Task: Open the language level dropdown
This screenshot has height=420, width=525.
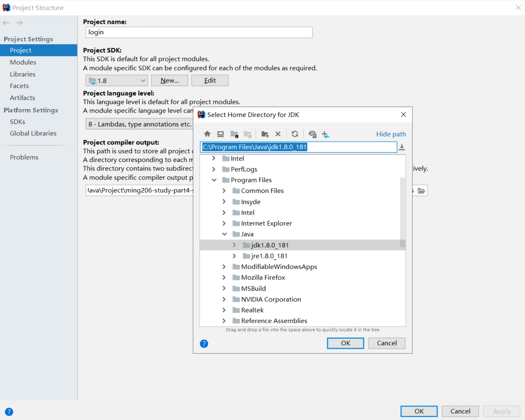Action: 139,124
